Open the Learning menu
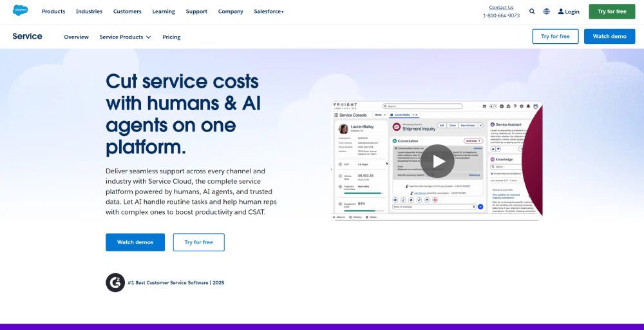The height and width of the screenshot is (330, 644). [164, 12]
